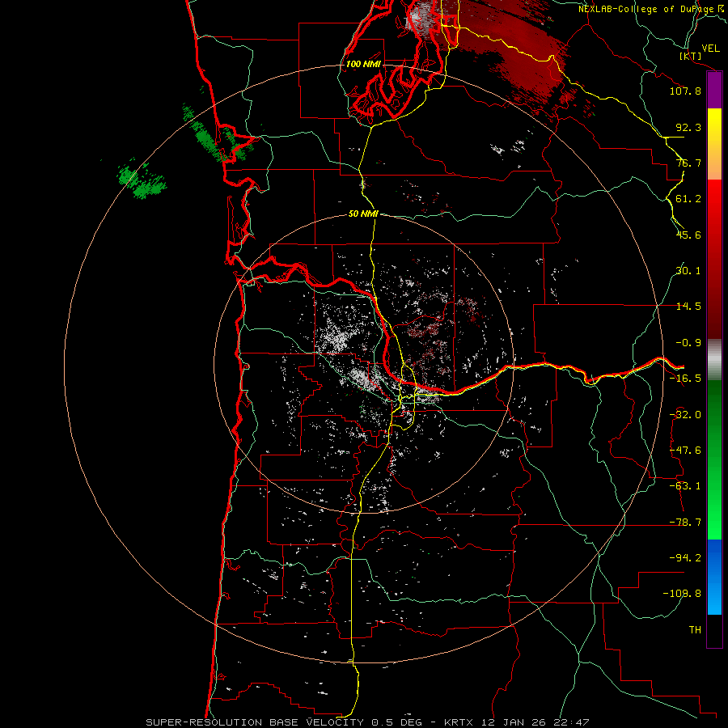The height and width of the screenshot is (728, 728).
Task: Click the 30.1 scale value
Action: click(x=688, y=271)
